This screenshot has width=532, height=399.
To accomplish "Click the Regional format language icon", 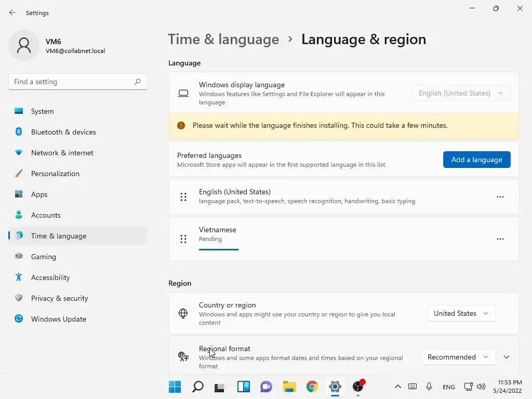I will click(x=183, y=356).
